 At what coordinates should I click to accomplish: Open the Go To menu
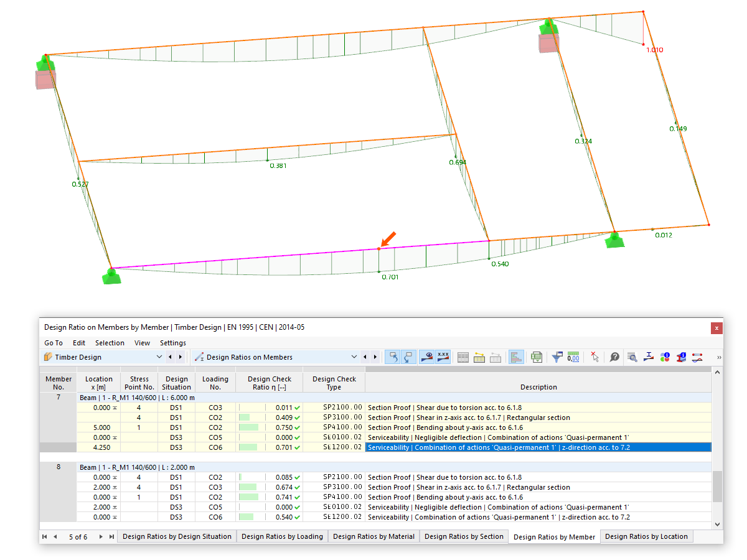coord(54,343)
